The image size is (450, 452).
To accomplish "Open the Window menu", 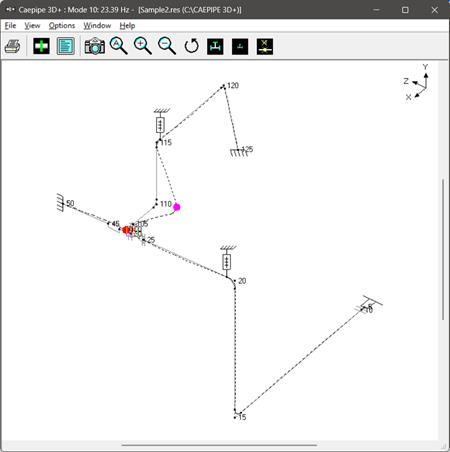I will click(97, 26).
